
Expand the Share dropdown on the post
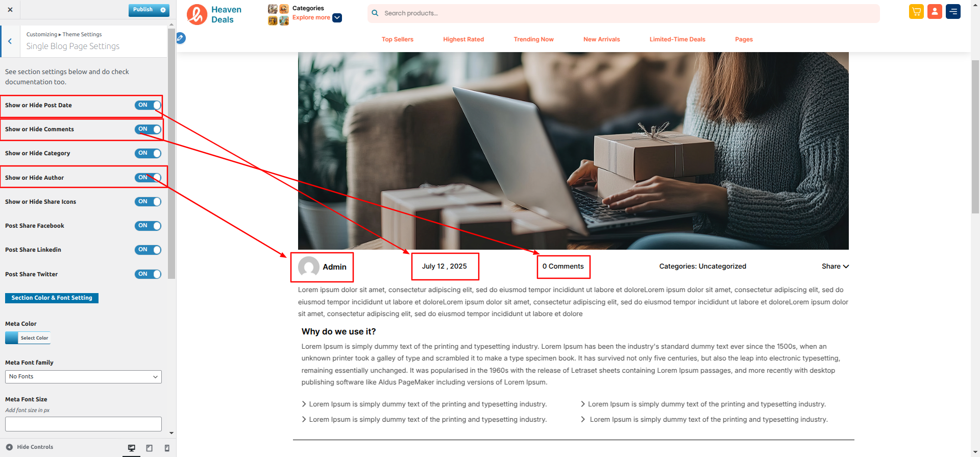[835, 267]
